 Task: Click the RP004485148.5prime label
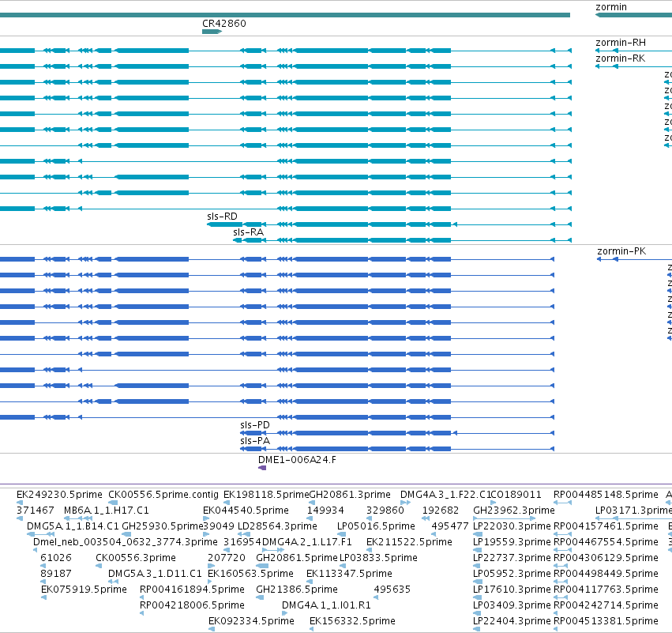606,495
